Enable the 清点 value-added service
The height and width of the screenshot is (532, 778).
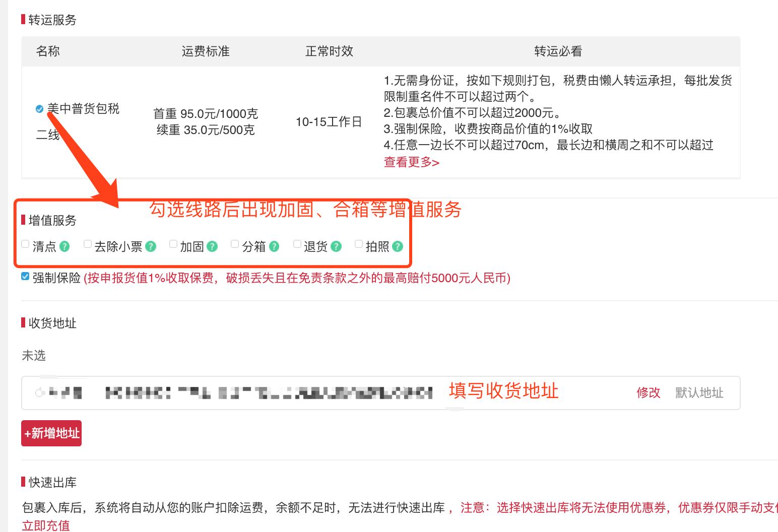(x=25, y=244)
